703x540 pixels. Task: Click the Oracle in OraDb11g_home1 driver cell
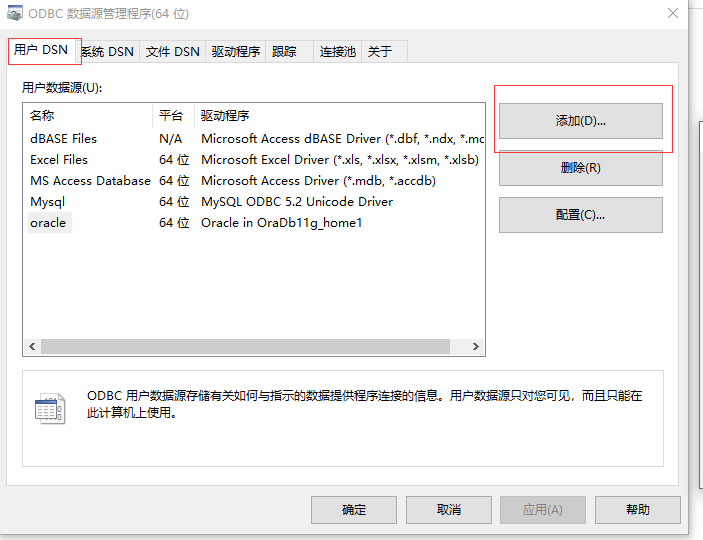[x=282, y=222]
